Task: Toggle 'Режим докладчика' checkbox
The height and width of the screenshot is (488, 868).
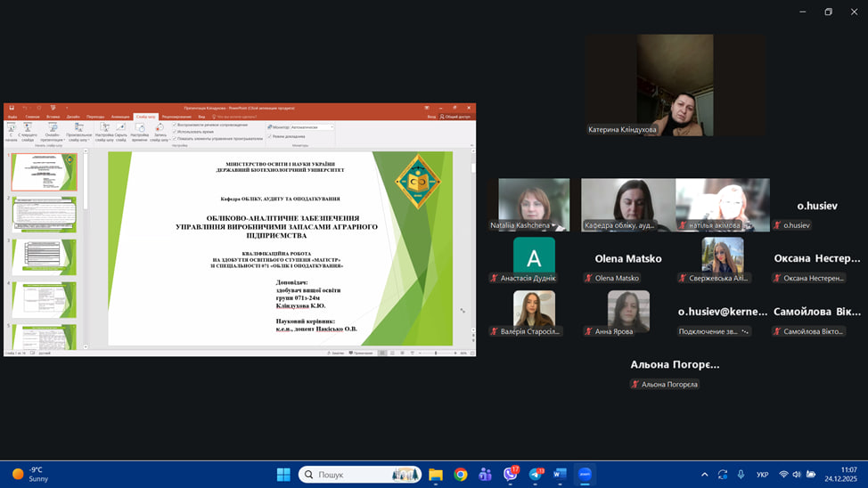Action: [x=270, y=136]
